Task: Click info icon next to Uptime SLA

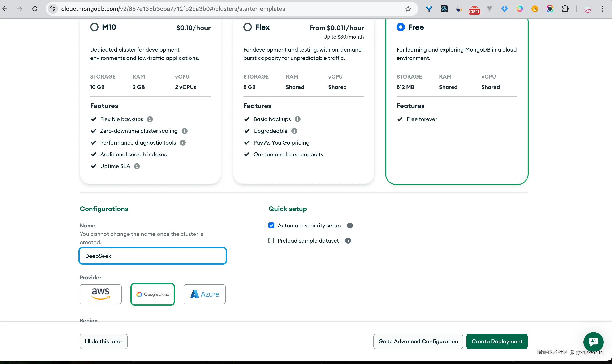Action: 137,166
